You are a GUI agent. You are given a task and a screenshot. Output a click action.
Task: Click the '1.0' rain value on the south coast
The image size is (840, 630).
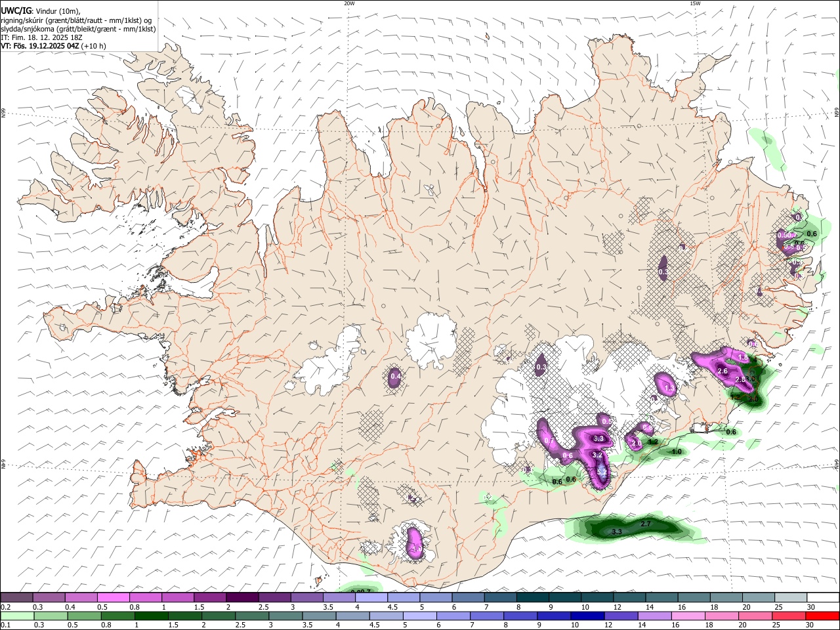(x=677, y=451)
